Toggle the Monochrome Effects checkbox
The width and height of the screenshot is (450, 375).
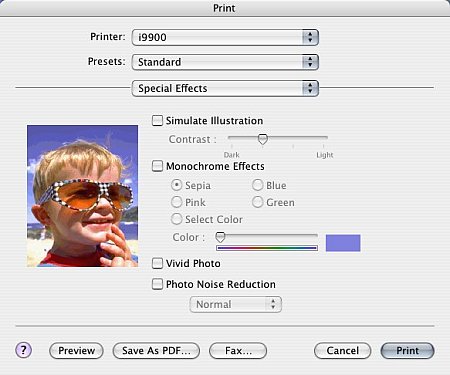point(157,166)
